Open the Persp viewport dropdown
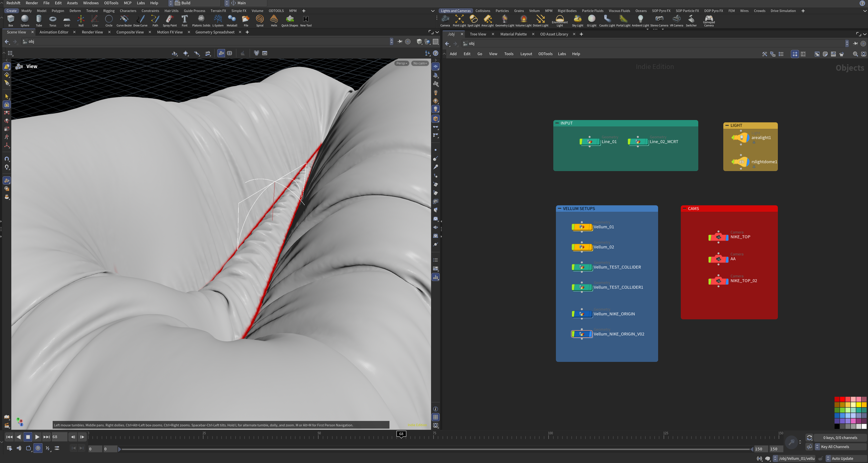Image resolution: width=868 pixels, height=463 pixels. click(x=401, y=63)
